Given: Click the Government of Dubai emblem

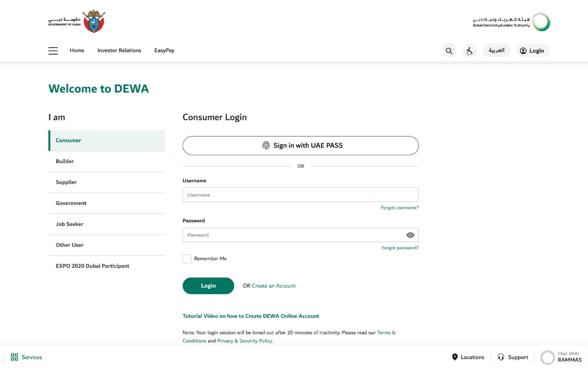Looking at the screenshot, I should click(93, 20).
